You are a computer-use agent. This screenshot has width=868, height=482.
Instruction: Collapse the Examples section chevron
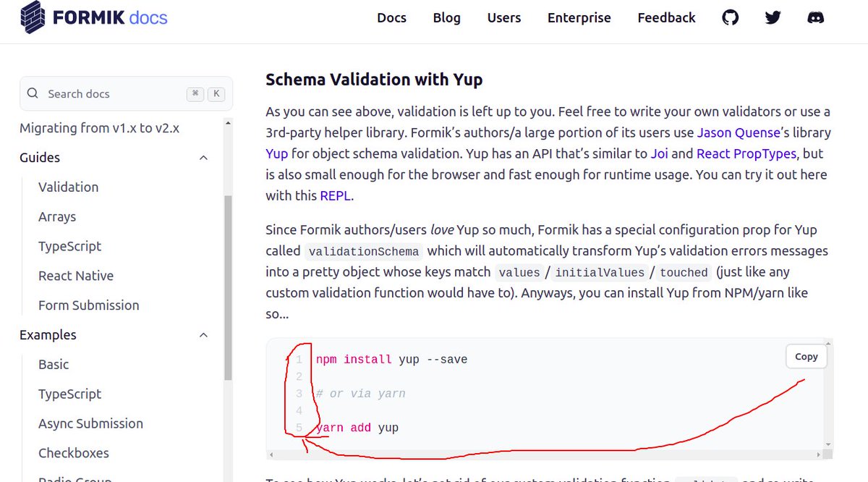click(203, 335)
